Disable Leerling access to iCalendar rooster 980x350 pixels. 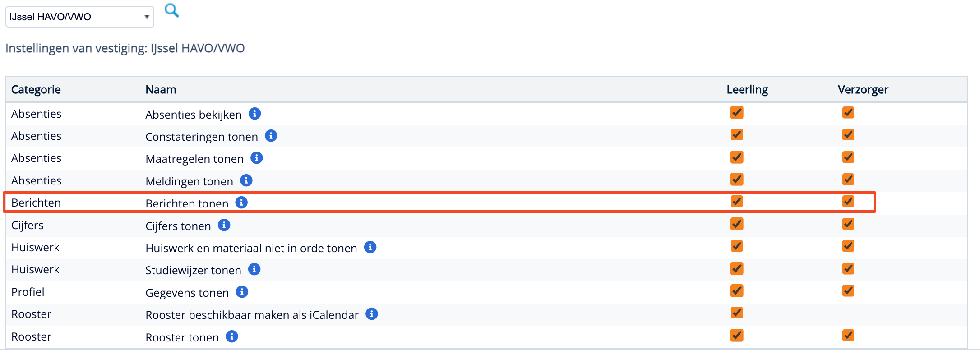737,313
